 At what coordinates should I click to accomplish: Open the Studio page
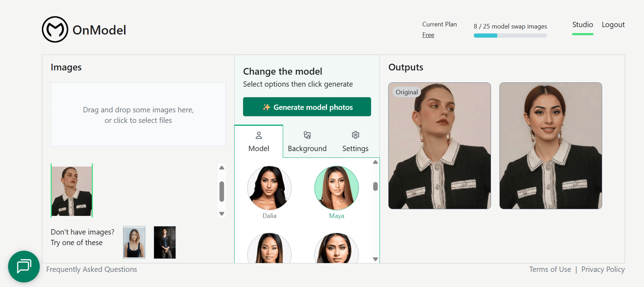583,25
